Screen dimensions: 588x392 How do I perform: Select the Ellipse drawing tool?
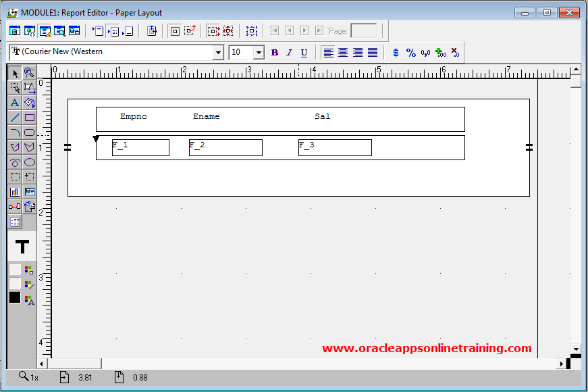30,162
